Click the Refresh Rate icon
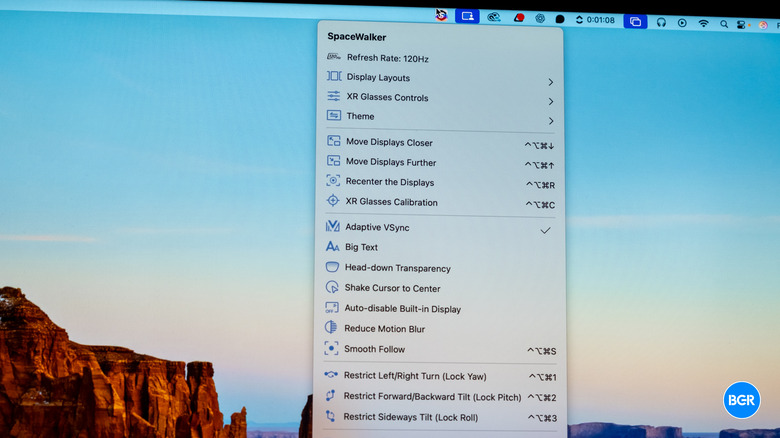780x438 pixels. pyautogui.click(x=334, y=57)
